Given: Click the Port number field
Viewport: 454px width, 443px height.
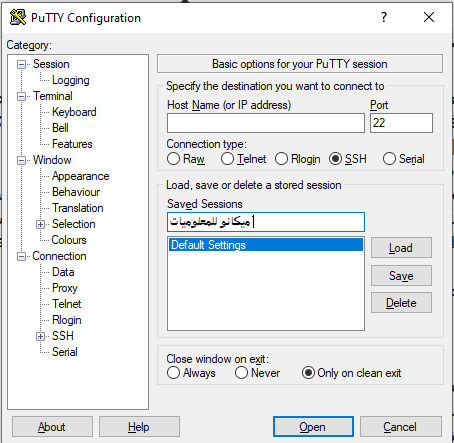Looking at the screenshot, I should [401, 123].
